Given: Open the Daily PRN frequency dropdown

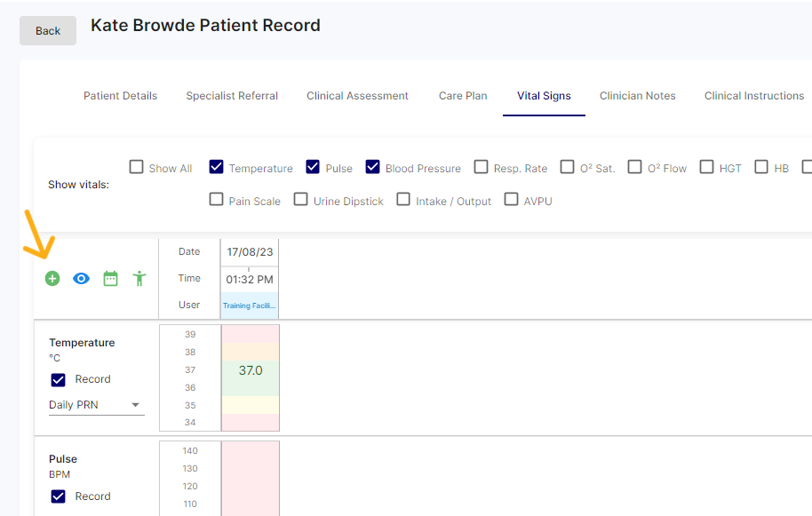Looking at the screenshot, I should [x=96, y=405].
